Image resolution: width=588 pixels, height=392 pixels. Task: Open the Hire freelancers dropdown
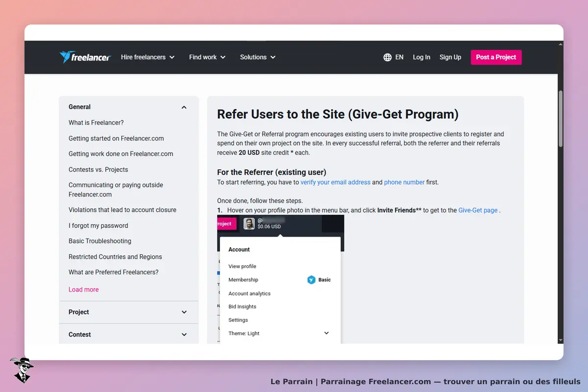click(148, 57)
